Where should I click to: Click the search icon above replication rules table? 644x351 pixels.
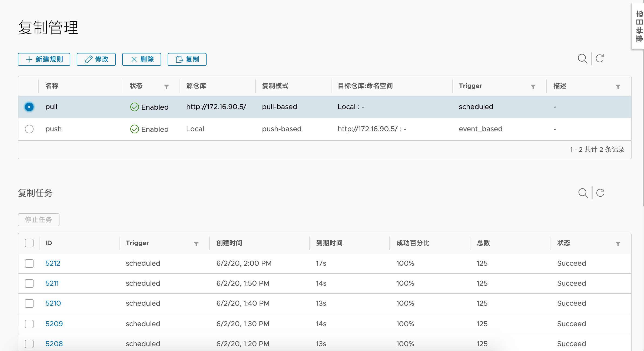point(582,59)
